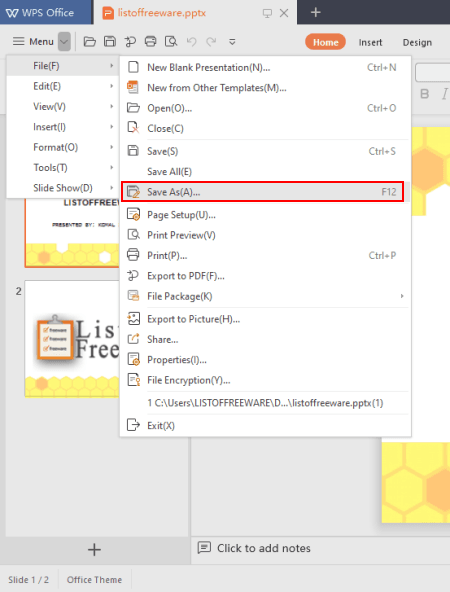Open the Menu dropdown arrow

coord(65,42)
